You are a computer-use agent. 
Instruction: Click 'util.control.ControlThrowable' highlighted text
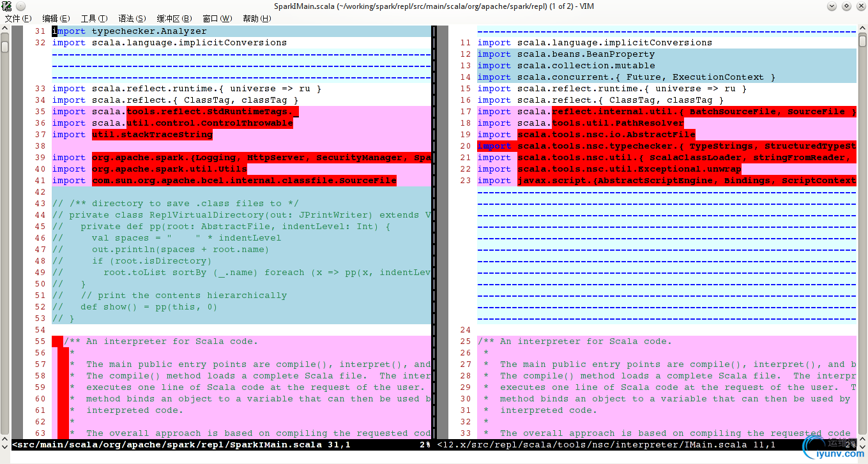(x=209, y=123)
